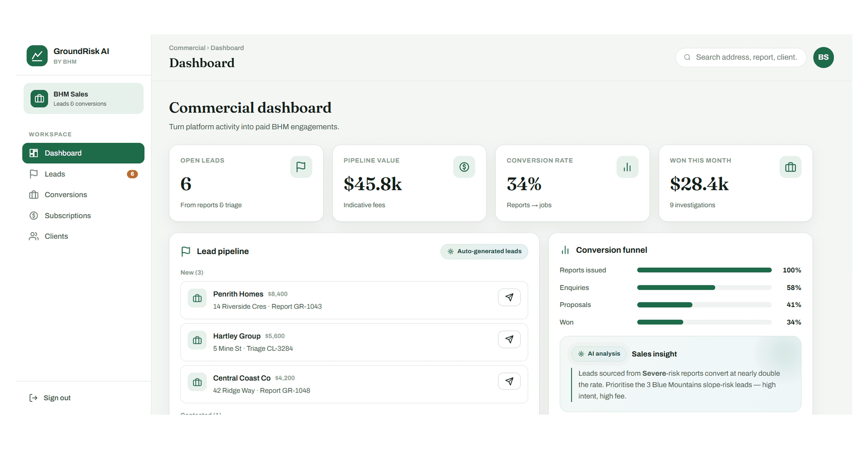Click the GroundRisk AI logo icon
The width and height of the screenshot is (868, 449).
coord(37,56)
